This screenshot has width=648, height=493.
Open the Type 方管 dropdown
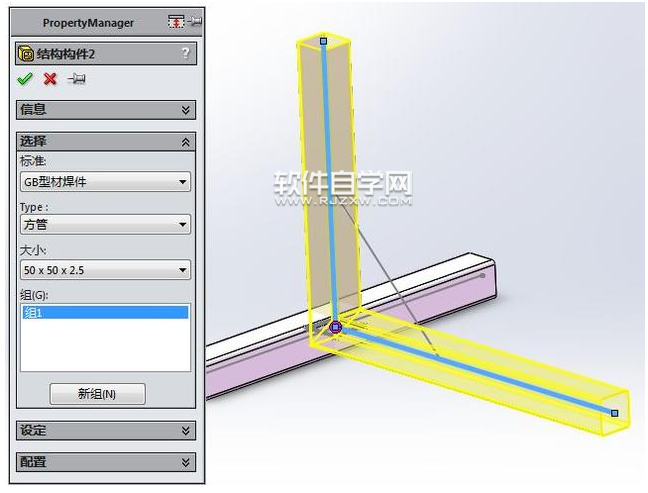(x=105, y=224)
